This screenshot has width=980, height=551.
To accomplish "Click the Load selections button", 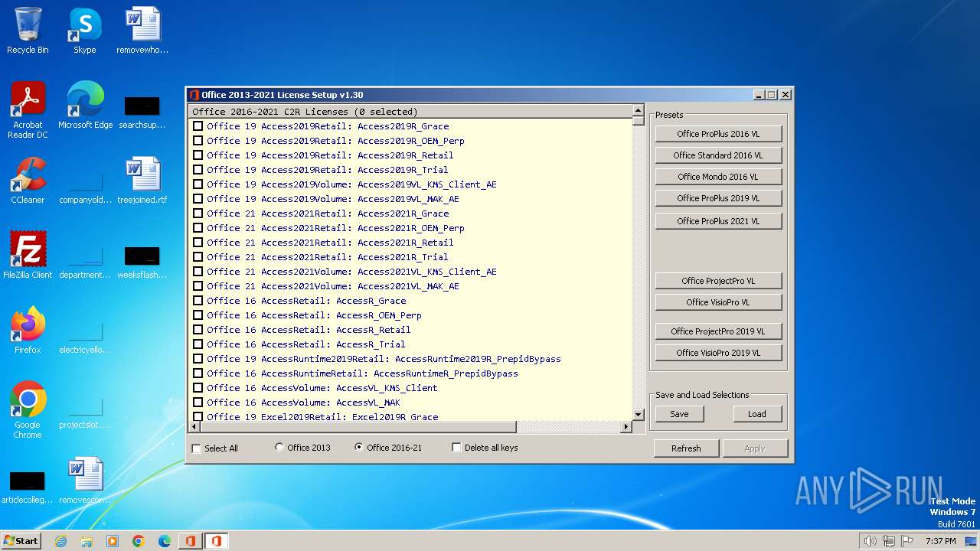I will [757, 414].
